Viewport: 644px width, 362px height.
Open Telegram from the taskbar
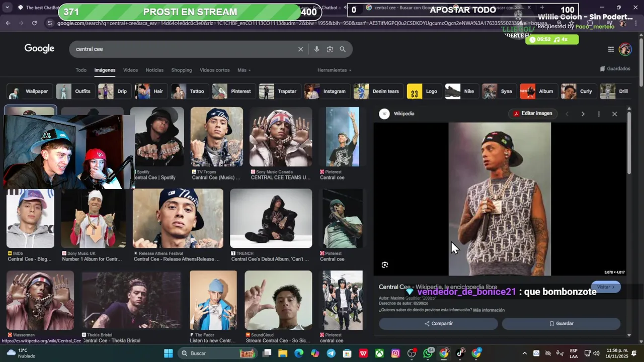331,353
